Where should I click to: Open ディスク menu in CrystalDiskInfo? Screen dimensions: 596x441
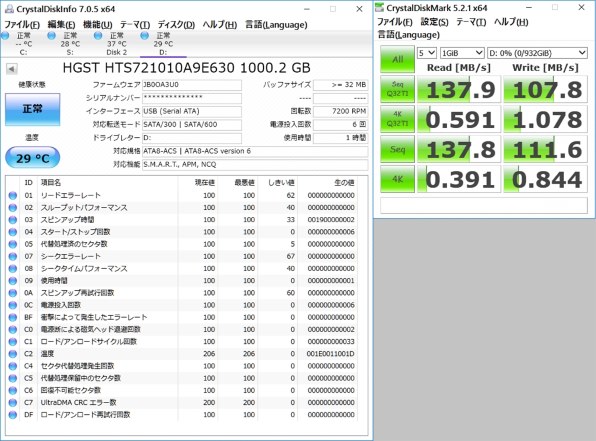pos(176,25)
